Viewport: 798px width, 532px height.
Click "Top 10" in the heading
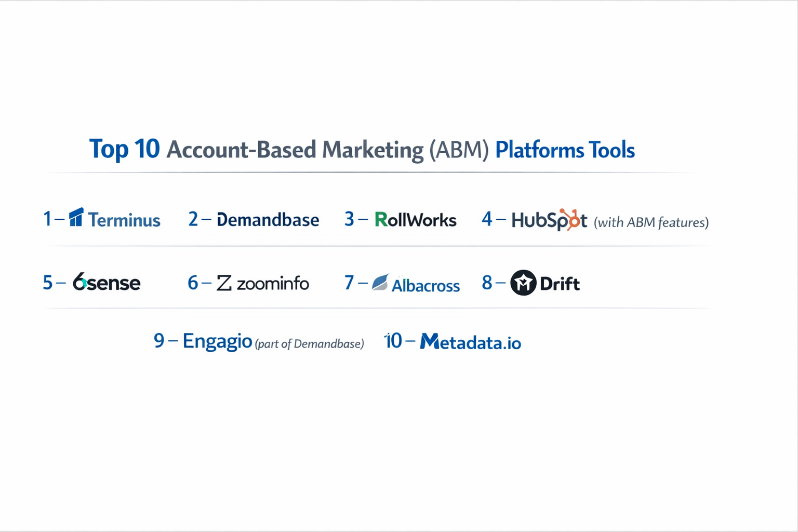pyautogui.click(x=125, y=149)
